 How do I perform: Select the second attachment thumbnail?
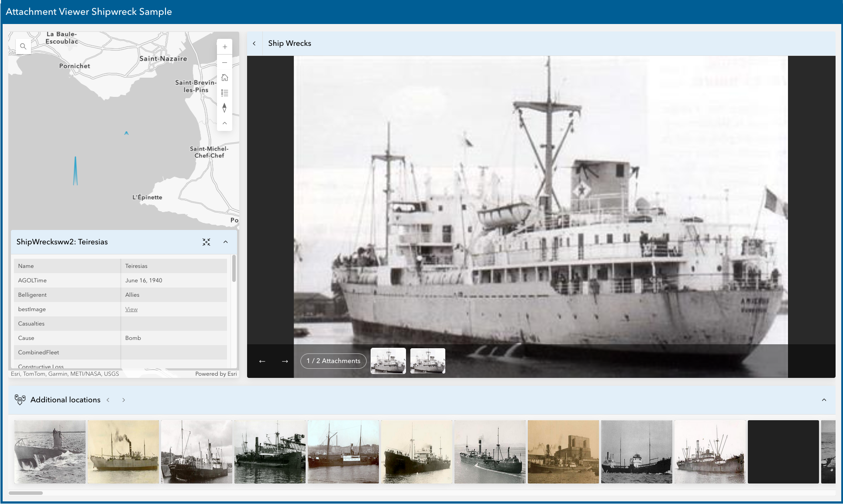click(427, 361)
